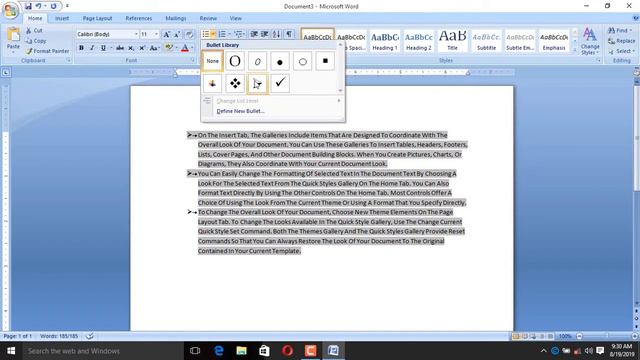Toggle Italic formatting
The image size is (640, 360).
(92, 48)
